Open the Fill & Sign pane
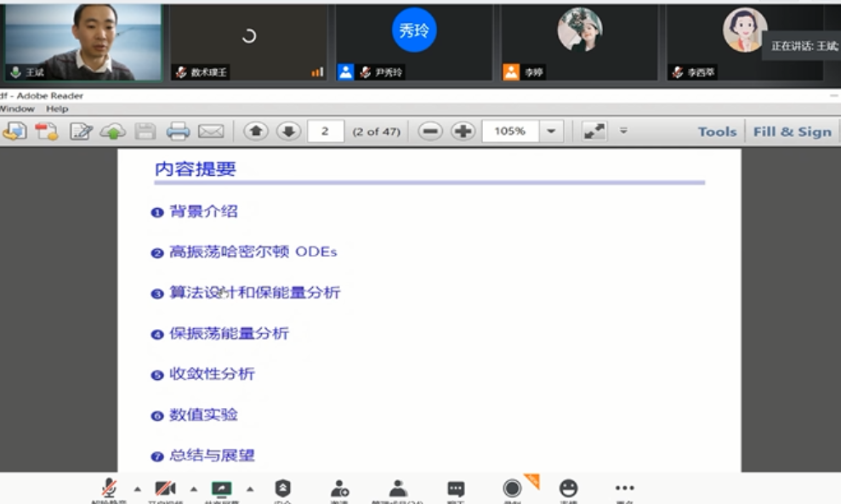This screenshot has width=841, height=504. 792,132
